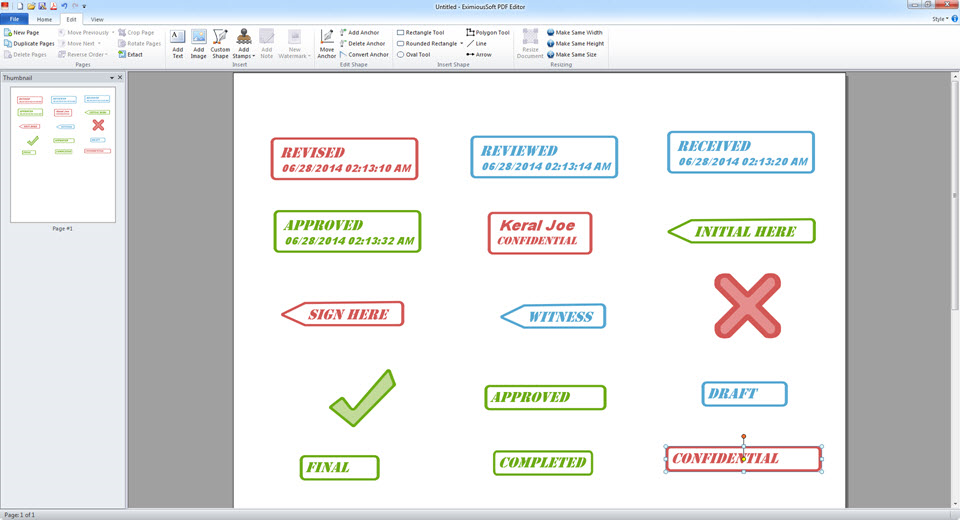
Task: Open the Add Stamps dropdown
Action: tap(244, 44)
